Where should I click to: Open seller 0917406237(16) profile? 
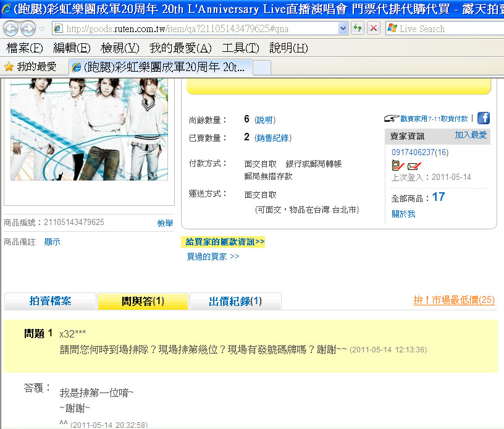coord(420,152)
